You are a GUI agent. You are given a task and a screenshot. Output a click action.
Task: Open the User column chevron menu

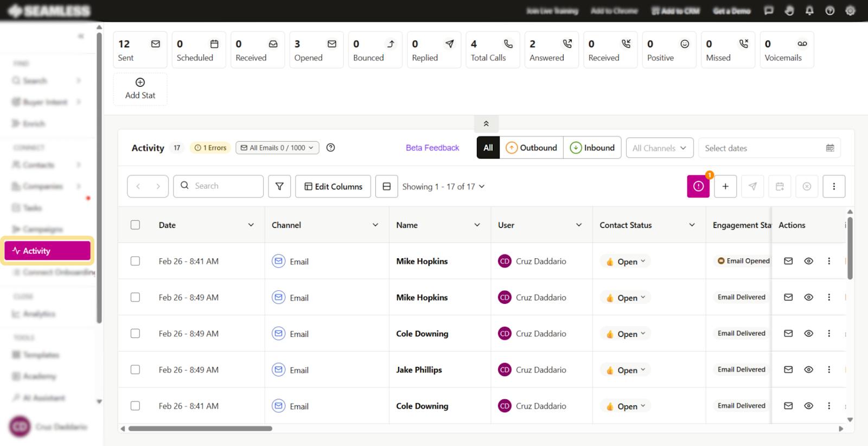click(579, 225)
